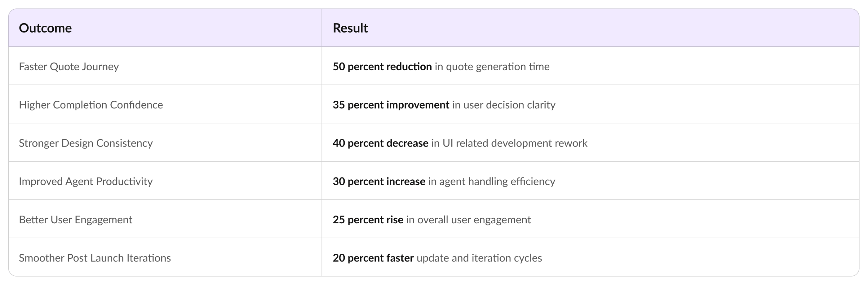Click the bold "20 percent faster" text

(x=373, y=258)
